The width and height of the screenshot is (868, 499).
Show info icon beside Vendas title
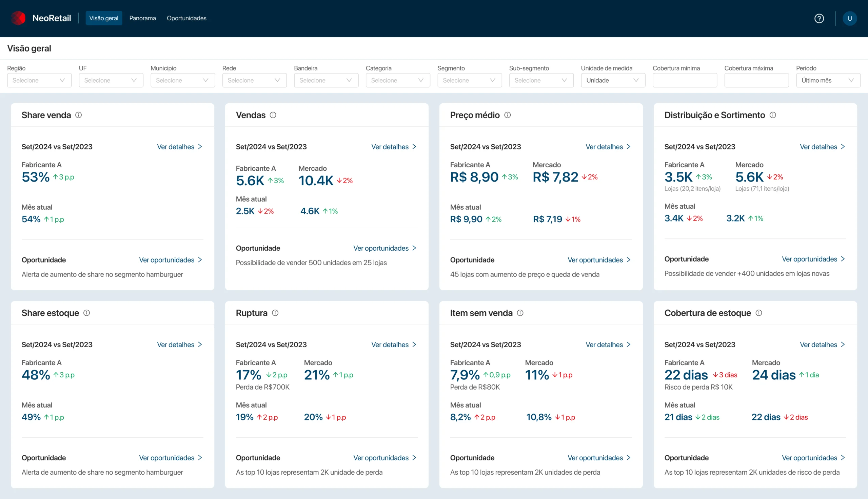coord(273,115)
